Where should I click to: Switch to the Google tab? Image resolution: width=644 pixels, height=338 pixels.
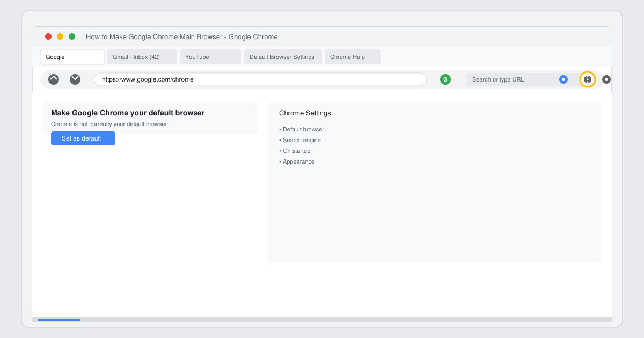pos(72,57)
